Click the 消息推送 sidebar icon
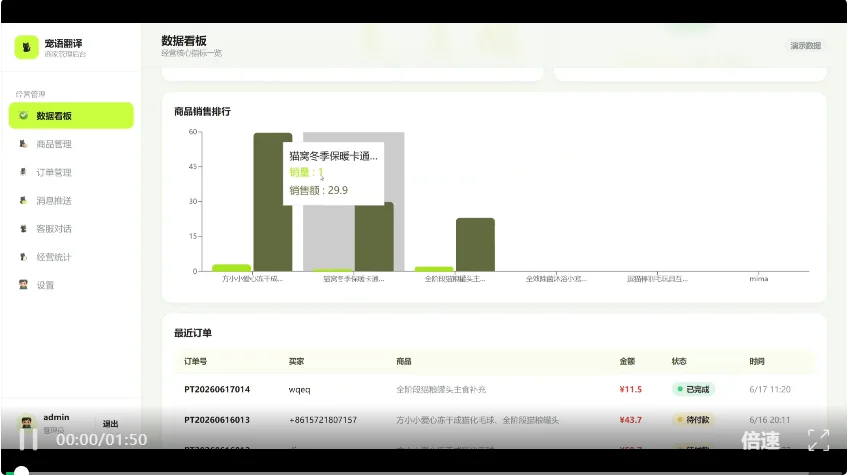This screenshot has width=850, height=475. (x=23, y=200)
